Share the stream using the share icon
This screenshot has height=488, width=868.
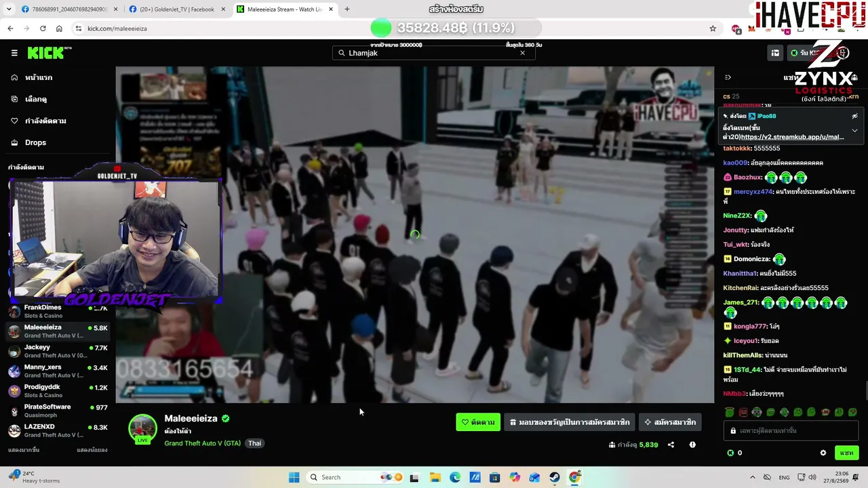click(x=671, y=445)
